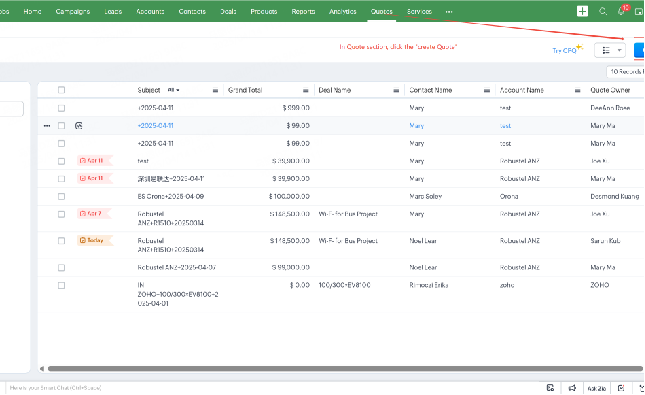Check the Noel Lear Wi-Fi for Bus row

61,241
